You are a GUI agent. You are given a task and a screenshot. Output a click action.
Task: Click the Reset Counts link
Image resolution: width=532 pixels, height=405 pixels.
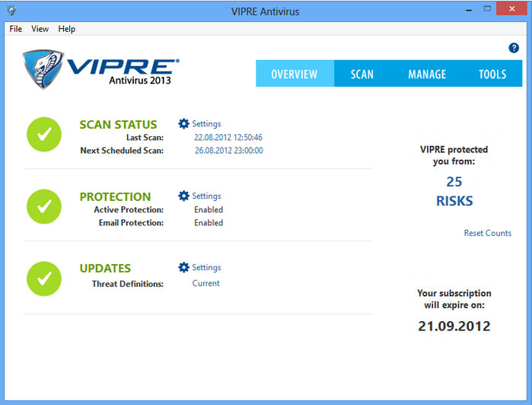pos(488,233)
